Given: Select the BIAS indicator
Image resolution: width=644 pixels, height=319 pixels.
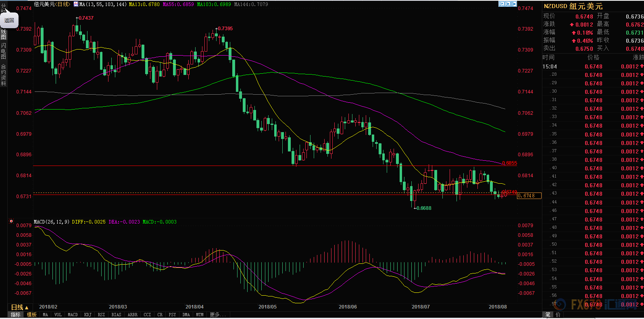Looking at the screenshot, I should pos(116,315).
